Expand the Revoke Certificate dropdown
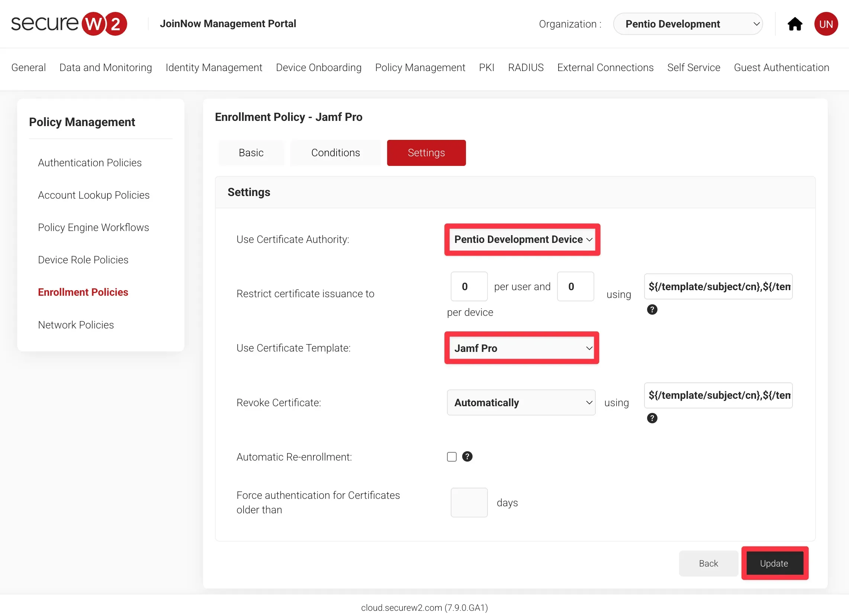 click(521, 402)
